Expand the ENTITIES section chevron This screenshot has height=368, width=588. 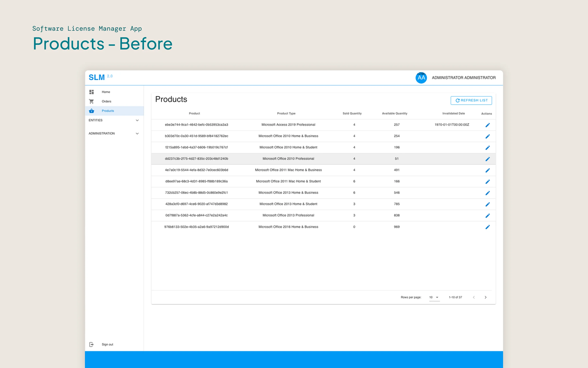tap(137, 120)
